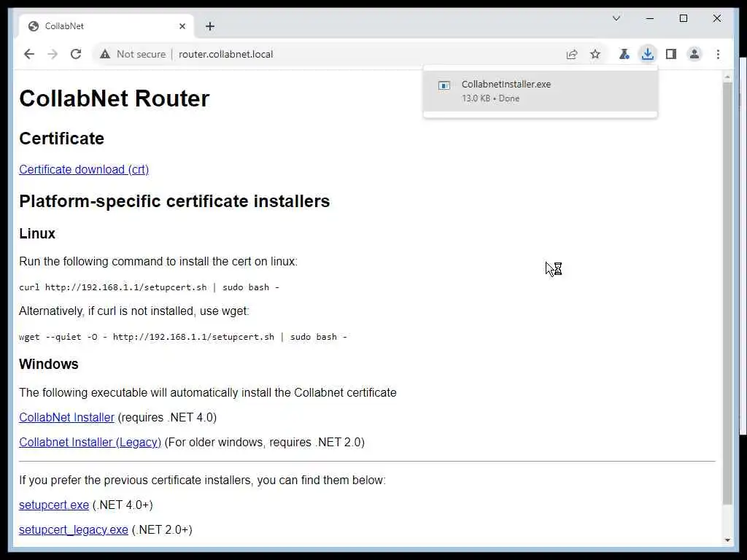Image resolution: width=747 pixels, height=560 pixels.
Task: Click the page scrollbar thumb
Action: coord(727,293)
